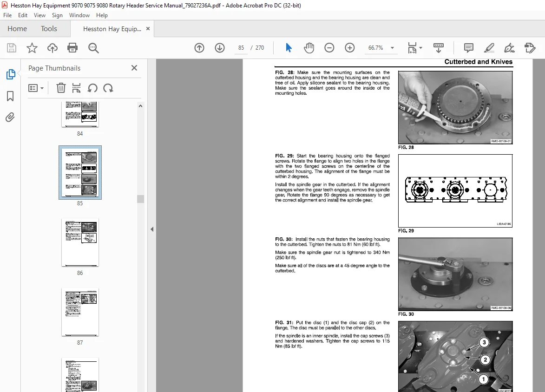Click the page number field showing 85

pyautogui.click(x=241, y=48)
